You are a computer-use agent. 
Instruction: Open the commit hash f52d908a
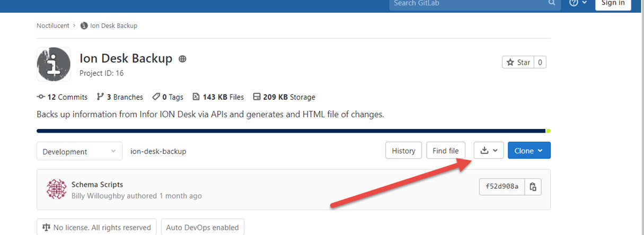point(502,187)
